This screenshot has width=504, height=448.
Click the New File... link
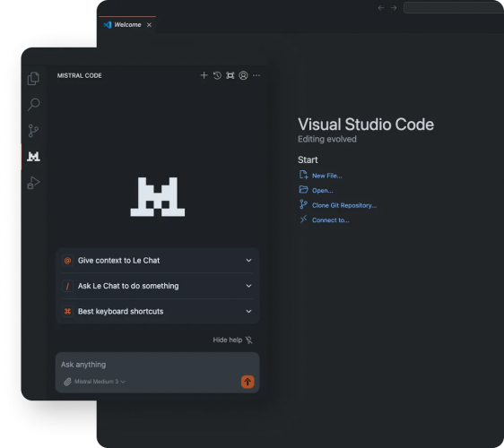pyautogui.click(x=327, y=176)
